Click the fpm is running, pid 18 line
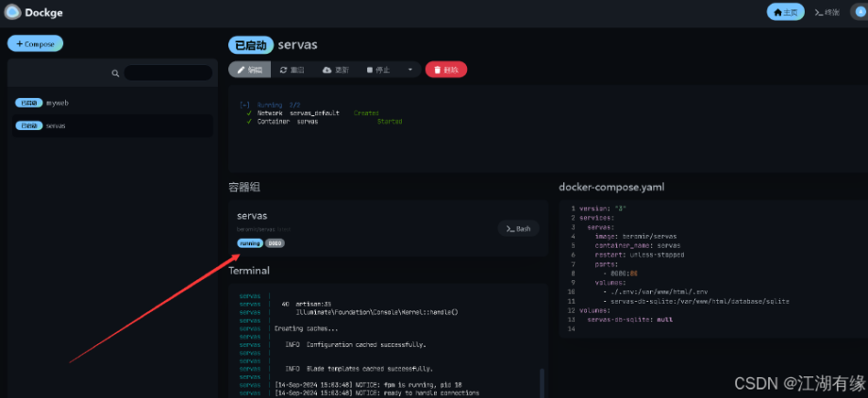The image size is (868, 398). [x=368, y=385]
